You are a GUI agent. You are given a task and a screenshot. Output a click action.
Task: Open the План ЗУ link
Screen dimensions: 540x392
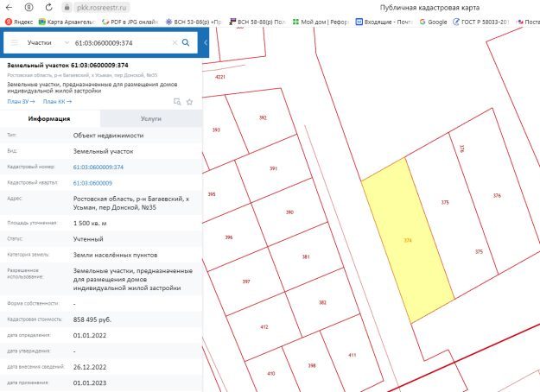[x=21, y=102]
